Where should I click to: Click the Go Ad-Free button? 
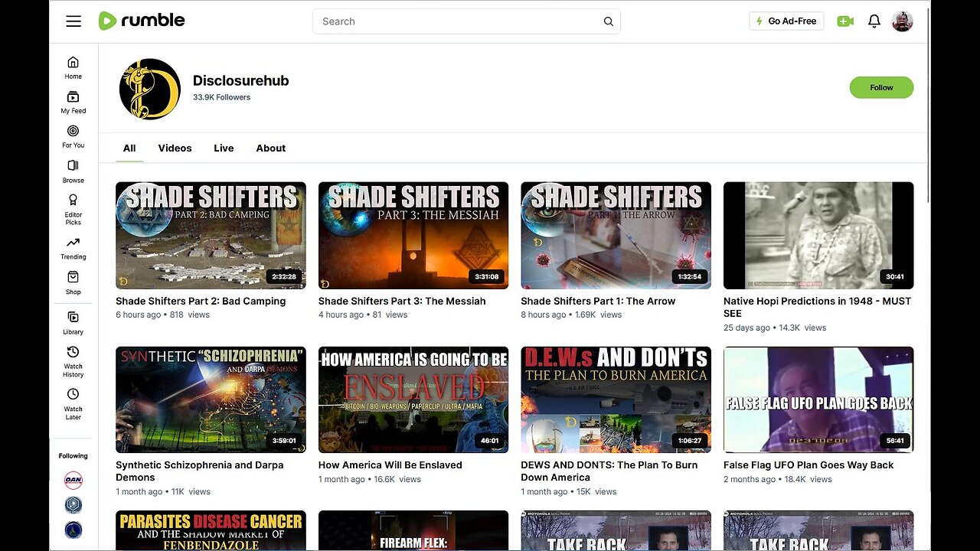[x=786, y=21]
